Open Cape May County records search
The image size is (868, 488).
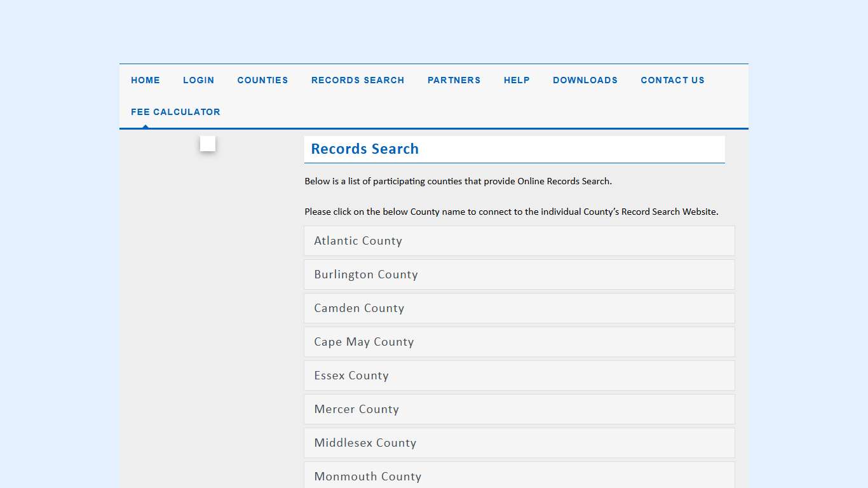pos(363,342)
